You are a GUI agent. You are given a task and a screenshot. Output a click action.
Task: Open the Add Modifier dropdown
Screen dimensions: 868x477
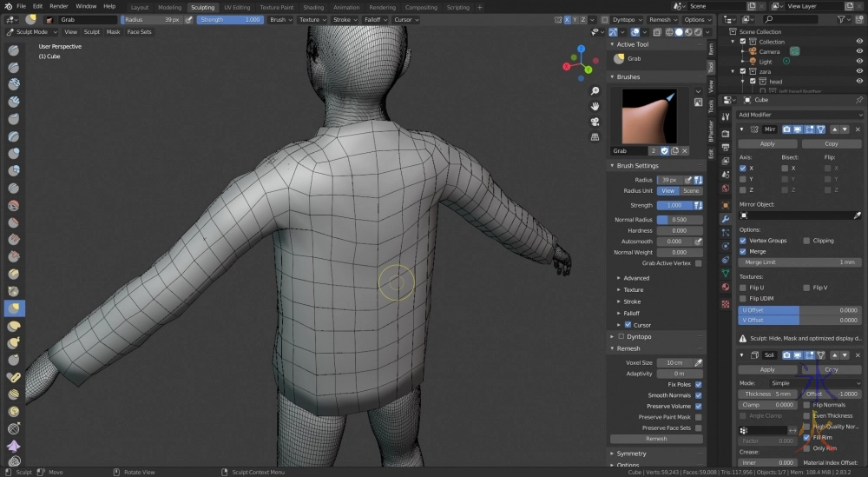coord(799,115)
